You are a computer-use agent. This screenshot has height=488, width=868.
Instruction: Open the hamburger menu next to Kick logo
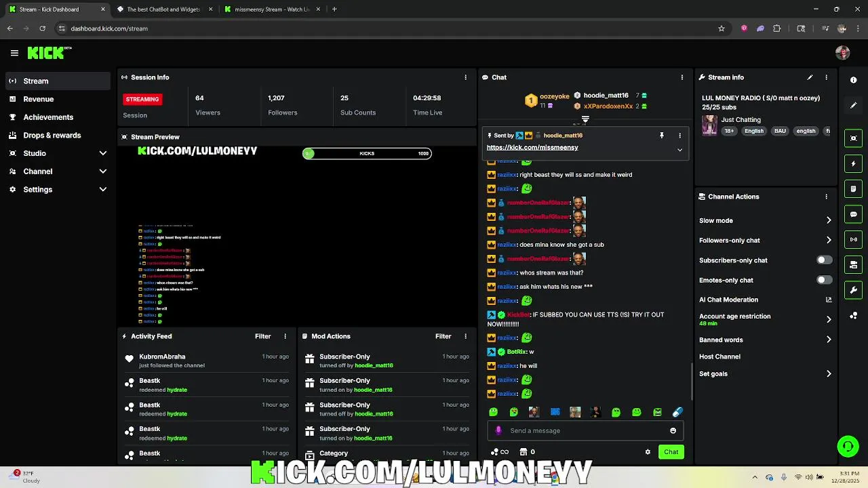coord(14,53)
